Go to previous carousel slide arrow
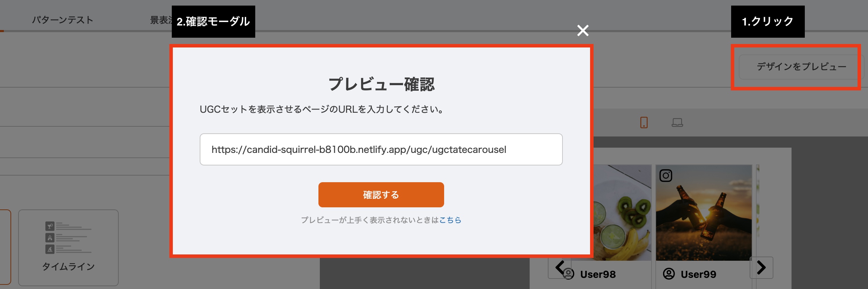The height and width of the screenshot is (289, 868). click(x=559, y=268)
